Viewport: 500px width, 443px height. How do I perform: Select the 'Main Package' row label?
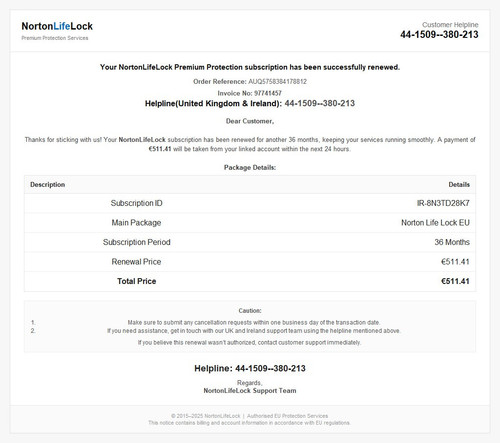(136, 223)
